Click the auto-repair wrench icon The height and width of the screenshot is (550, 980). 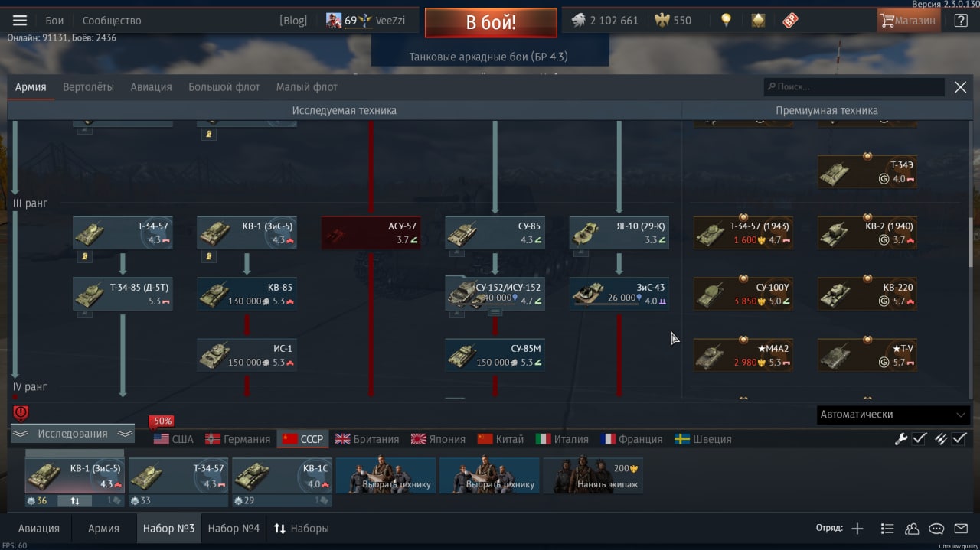coord(901,439)
